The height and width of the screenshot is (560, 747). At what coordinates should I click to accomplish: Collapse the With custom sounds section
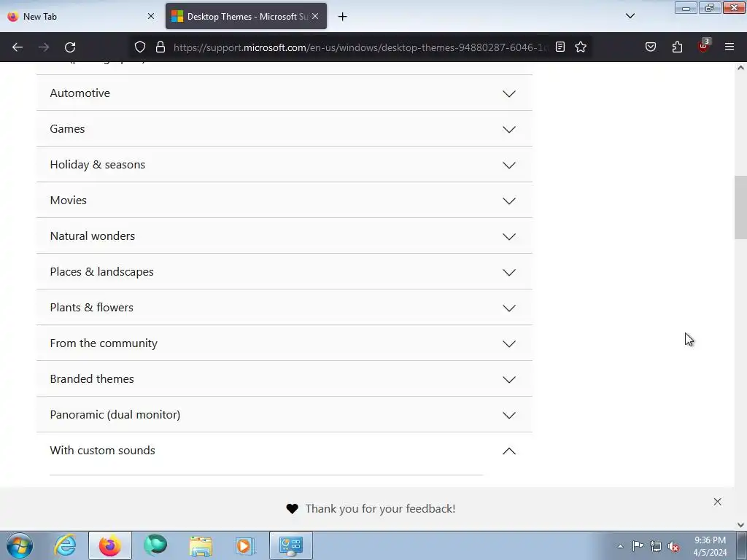pyautogui.click(x=285, y=450)
